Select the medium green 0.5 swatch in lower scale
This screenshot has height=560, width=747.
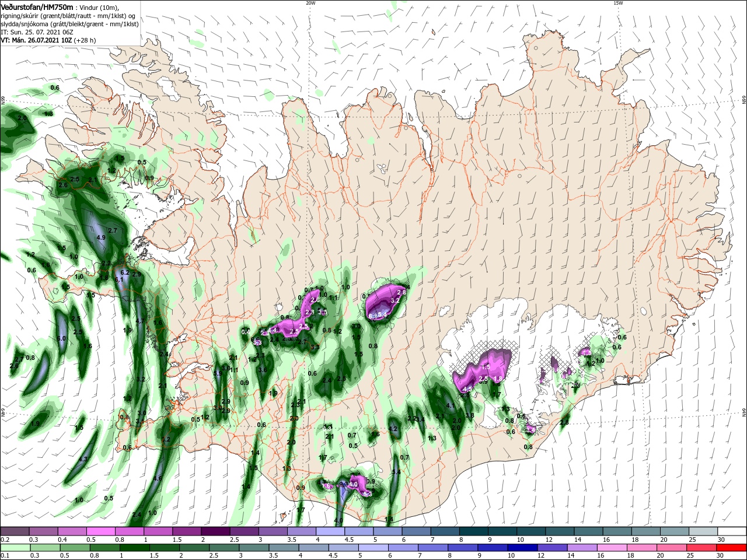coord(74,548)
